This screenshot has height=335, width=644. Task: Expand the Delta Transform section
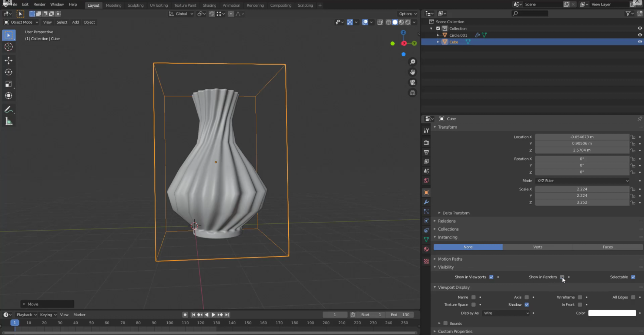[456, 213]
